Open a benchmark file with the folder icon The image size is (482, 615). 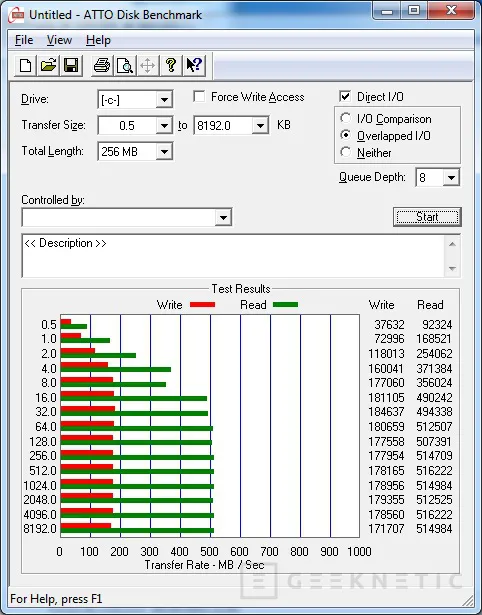(48, 65)
